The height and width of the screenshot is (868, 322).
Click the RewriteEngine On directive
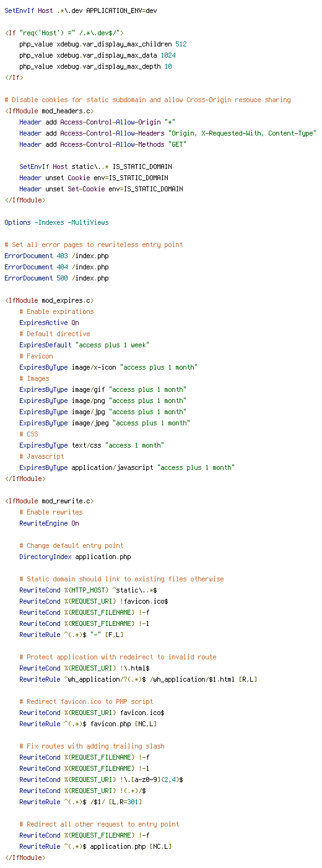49,524
